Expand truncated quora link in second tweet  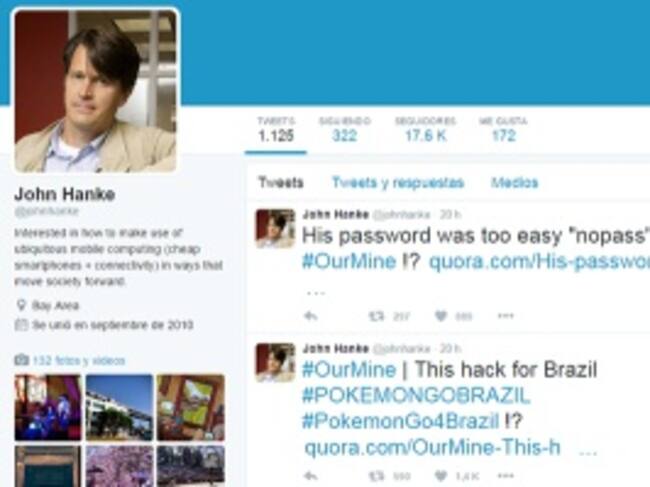(x=588, y=452)
